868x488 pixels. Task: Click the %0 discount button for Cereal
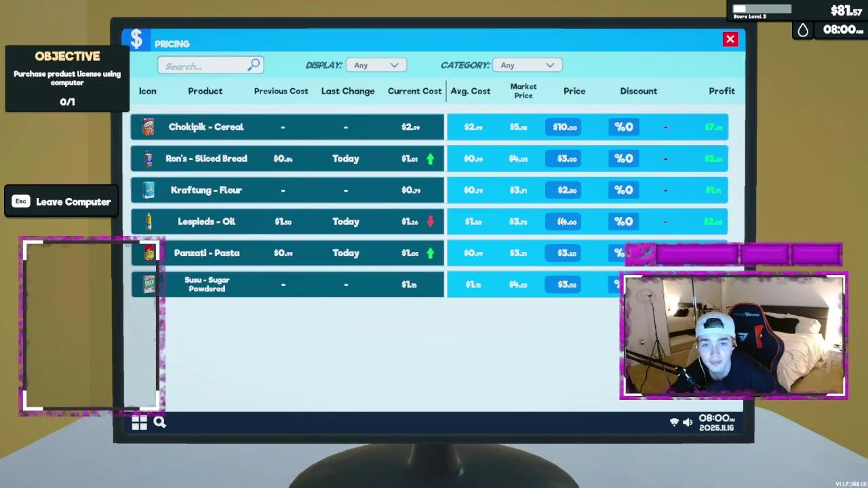(624, 127)
